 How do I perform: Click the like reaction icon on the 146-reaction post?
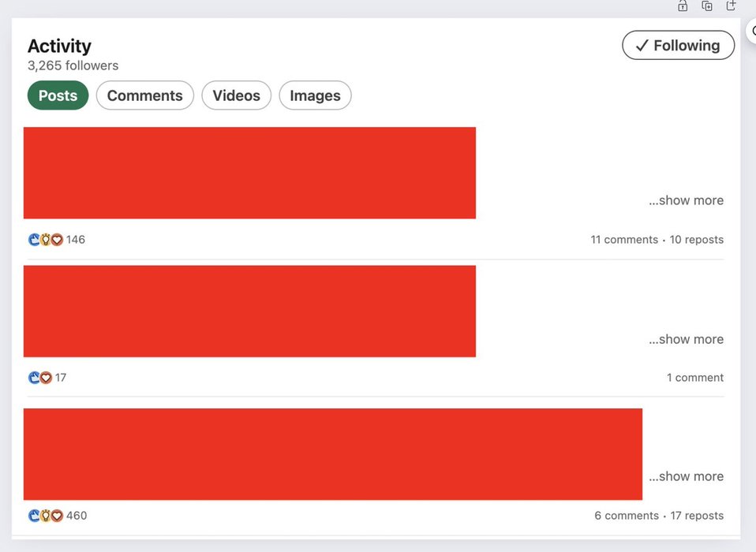point(34,240)
